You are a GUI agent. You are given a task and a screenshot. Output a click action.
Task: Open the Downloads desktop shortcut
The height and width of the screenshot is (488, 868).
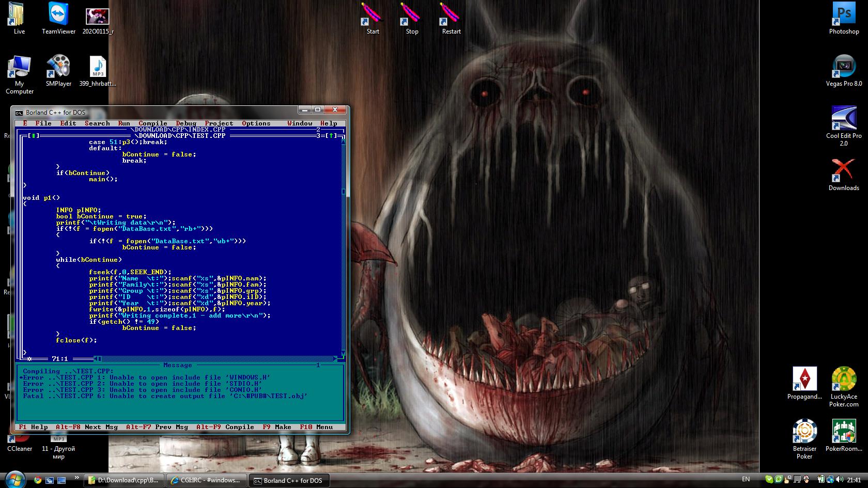coord(844,175)
